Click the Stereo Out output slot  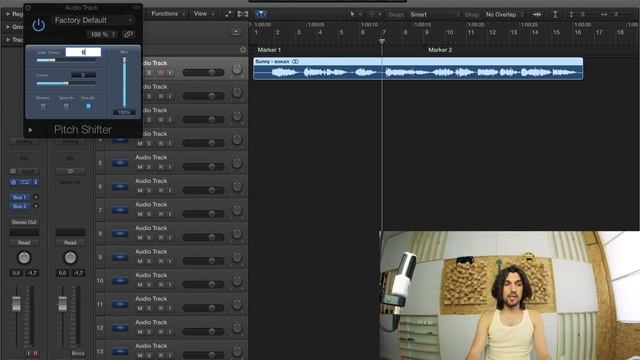pyautogui.click(x=24, y=222)
